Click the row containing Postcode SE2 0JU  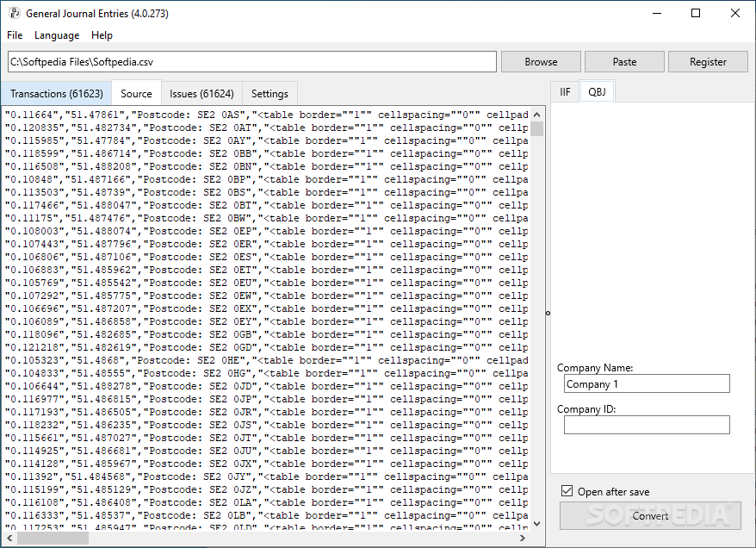267,451
